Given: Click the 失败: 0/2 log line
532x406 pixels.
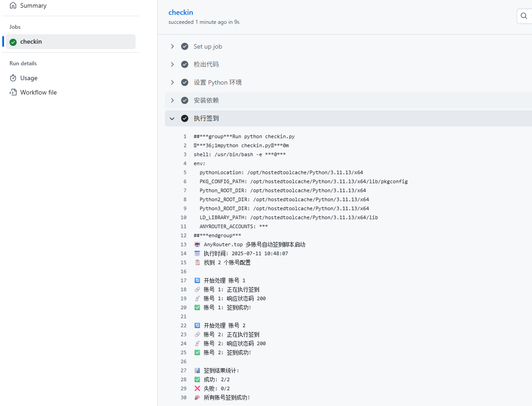Looking at the screenshot, I should tap(212, 388).
